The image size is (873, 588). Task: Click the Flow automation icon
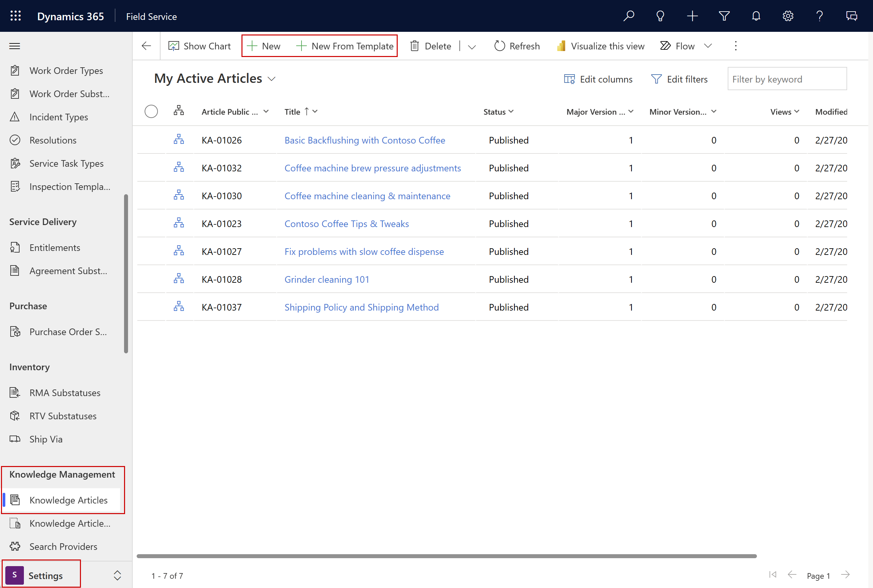[666, 46]
